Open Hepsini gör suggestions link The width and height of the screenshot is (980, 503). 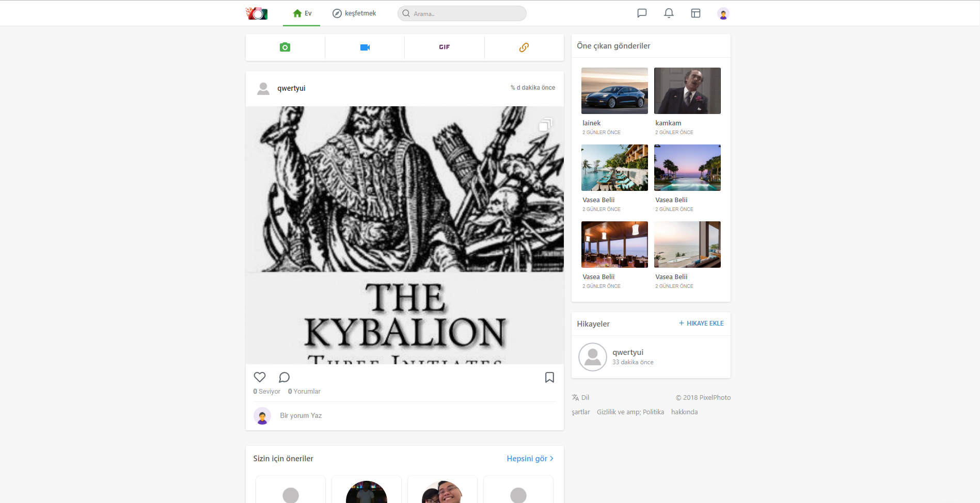click(x=530, y=459)
